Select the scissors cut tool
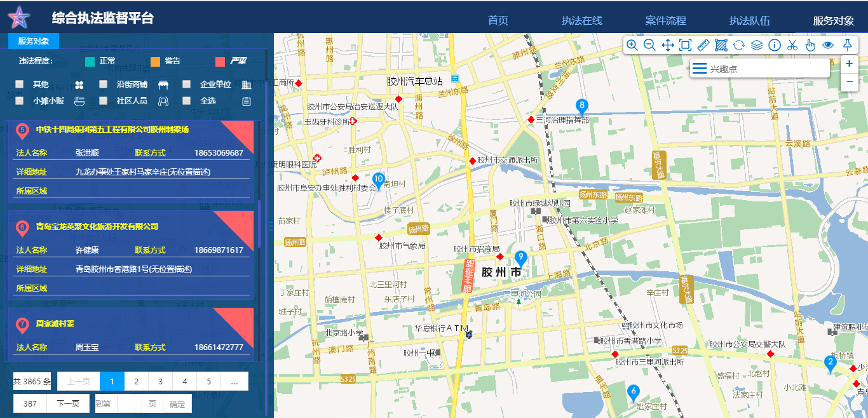868x418 pixels. tap(792, 45)
